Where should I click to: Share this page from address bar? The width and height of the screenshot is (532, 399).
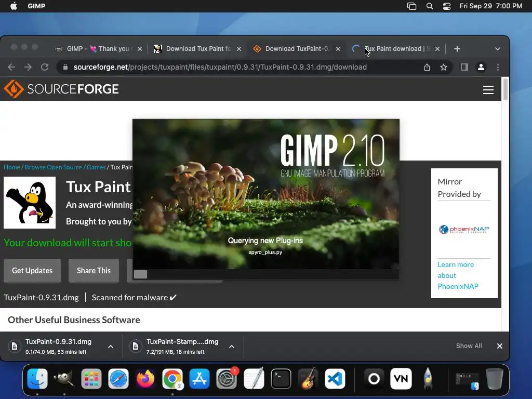(427, 67)
